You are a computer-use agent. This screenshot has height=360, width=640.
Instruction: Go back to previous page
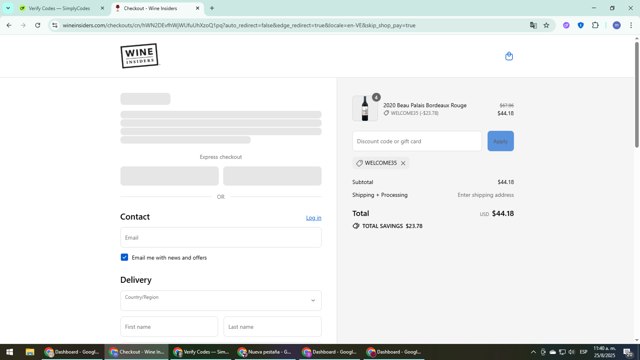point(9,25)
